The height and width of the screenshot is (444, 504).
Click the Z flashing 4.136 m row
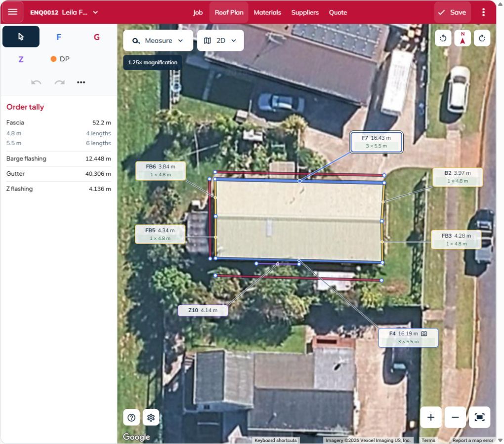58,189
